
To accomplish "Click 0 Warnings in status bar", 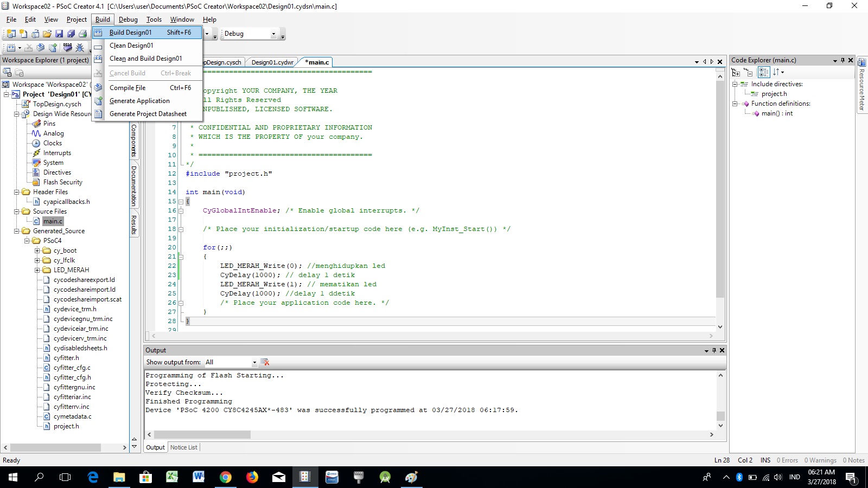I will (x=820, y=460).
